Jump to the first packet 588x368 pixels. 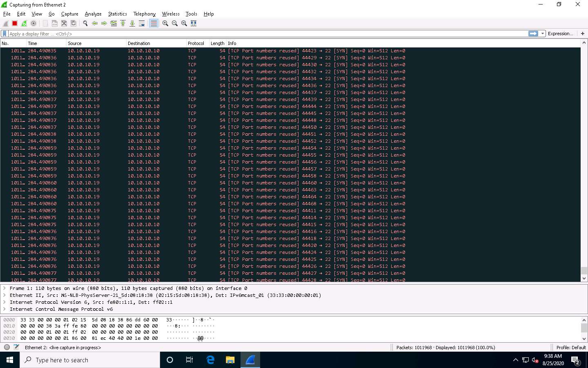(x=123, y=23)
